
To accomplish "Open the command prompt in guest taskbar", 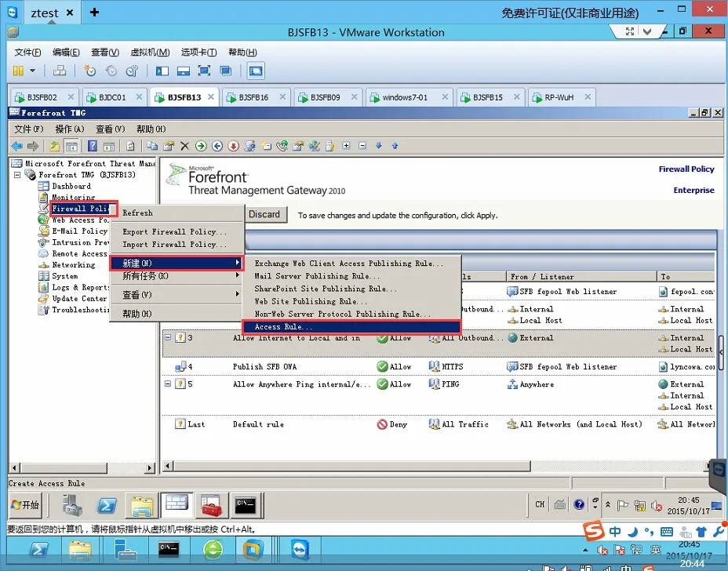I will pyautogui.click(x=245, y=505).
